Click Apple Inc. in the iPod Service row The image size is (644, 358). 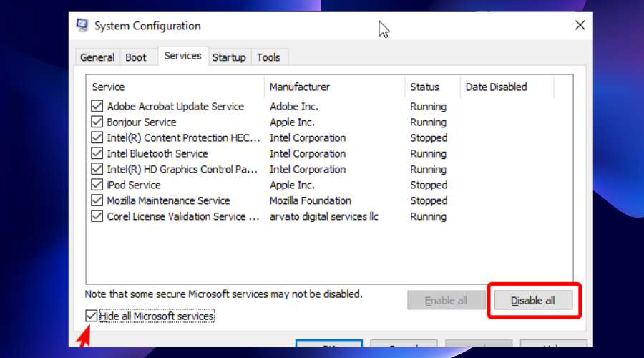pos(292,185)
